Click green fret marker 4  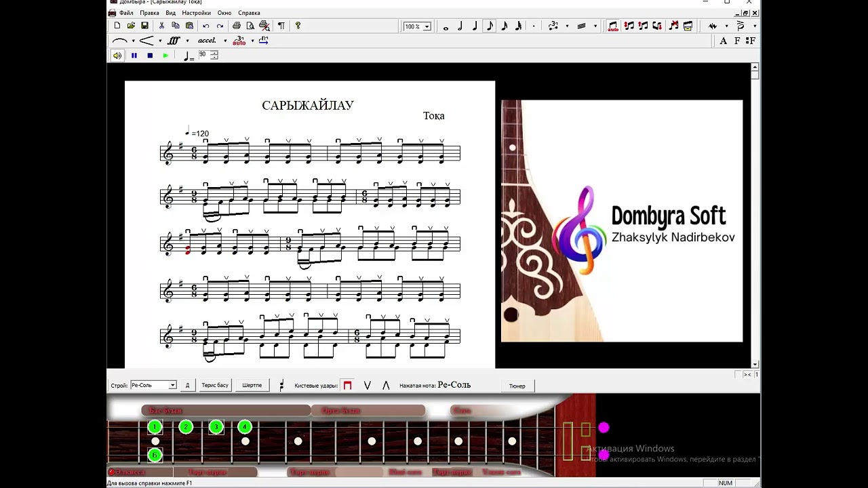245,426
